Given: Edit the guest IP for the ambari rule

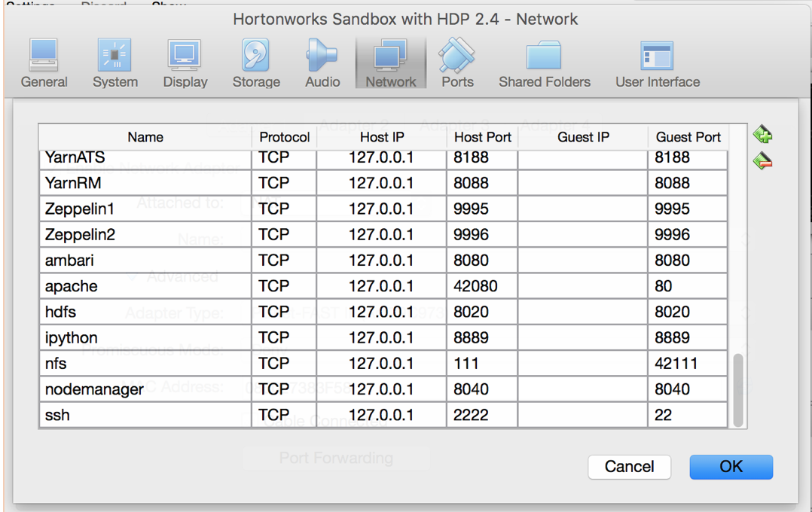Looking at the screenshot, I should (583, 260).
